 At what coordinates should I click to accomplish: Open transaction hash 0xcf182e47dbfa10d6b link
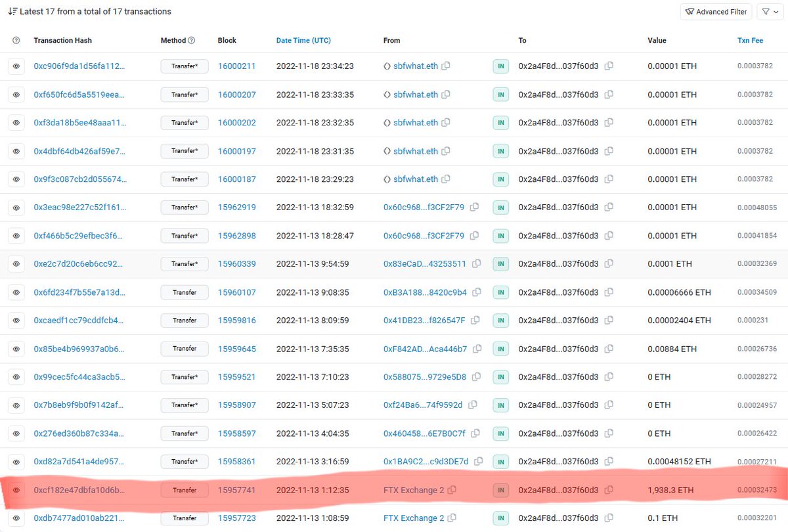pos(78,490)
